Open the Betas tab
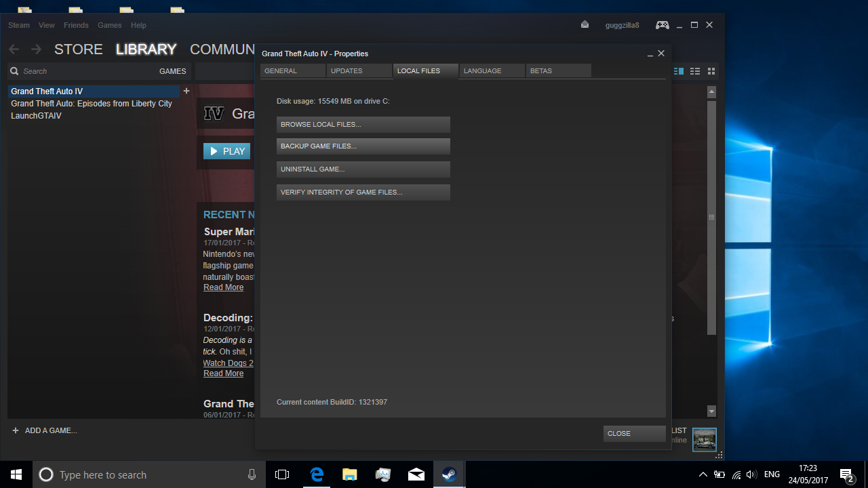 click(x=559, y=71)
